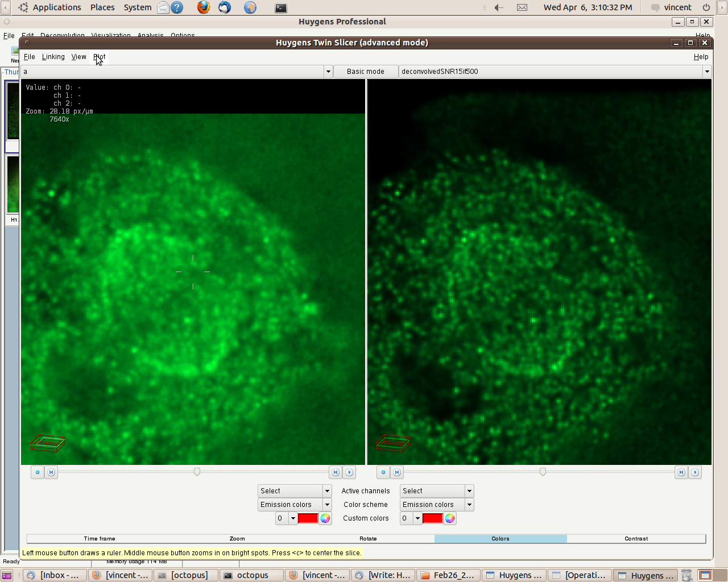Screen dimensions: 728x582
Task: Open the right color wheel picker
Action: pos(450,518)
